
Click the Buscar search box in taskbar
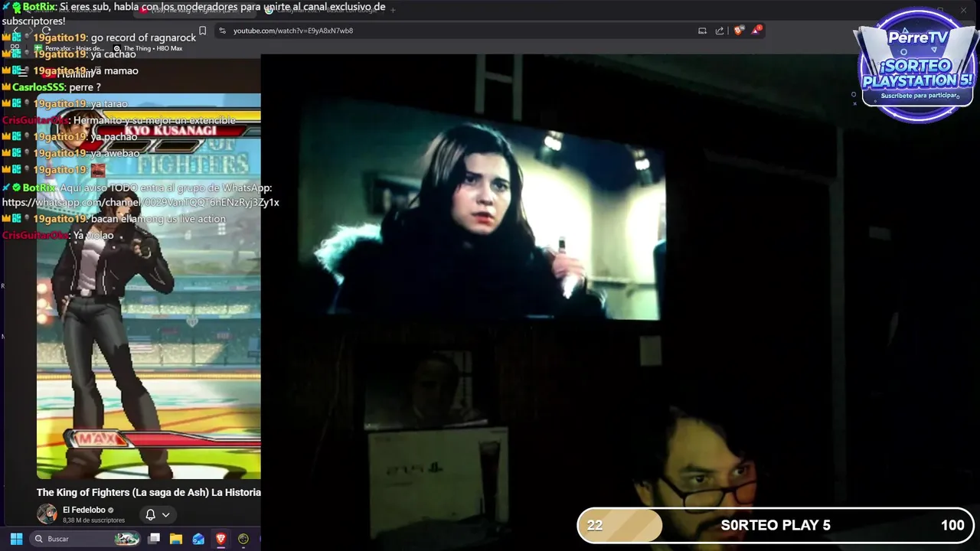click(x=87, y=539)
